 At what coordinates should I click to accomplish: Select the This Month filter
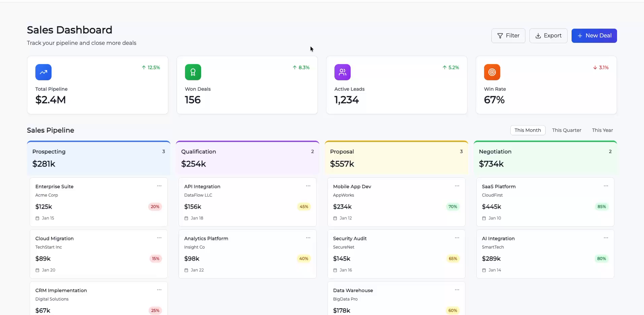coord(527,130)
